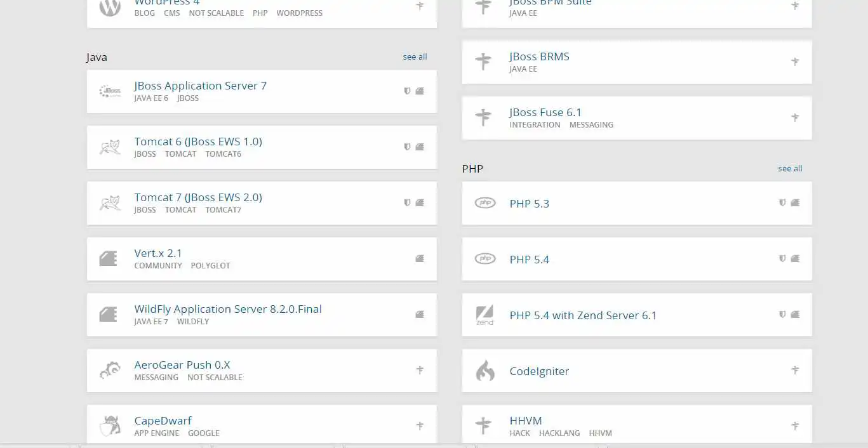Image resolution: width=868 pixels, height=448 pixels.
Task: Click the cartridge icon at right of Vert.x 2.1
Action: pyautogui.click(x=420, y=258)
